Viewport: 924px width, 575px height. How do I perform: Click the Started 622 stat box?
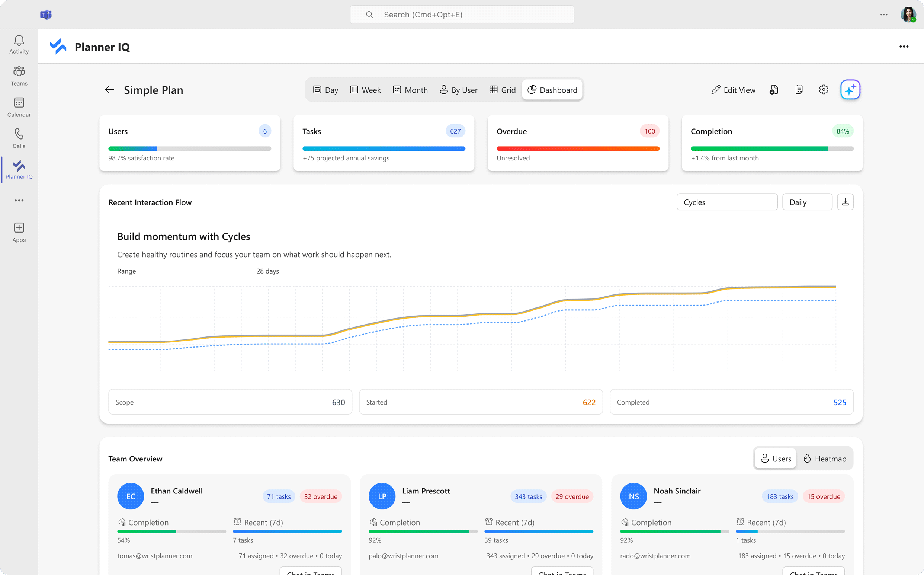(481, 402)
